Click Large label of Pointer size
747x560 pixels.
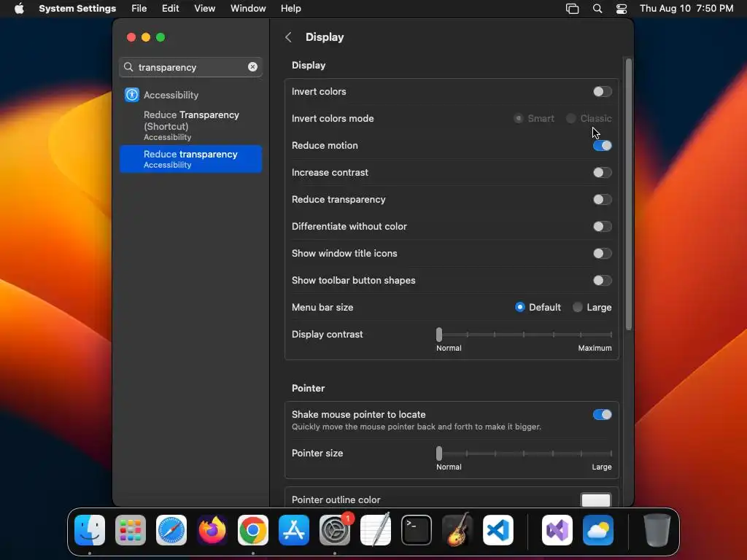pos(602,467)
